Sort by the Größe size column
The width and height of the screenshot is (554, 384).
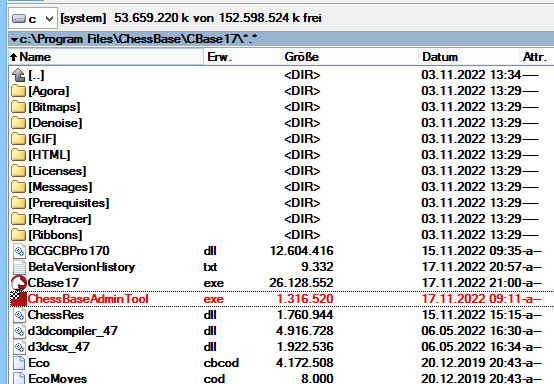click(350, 57)
